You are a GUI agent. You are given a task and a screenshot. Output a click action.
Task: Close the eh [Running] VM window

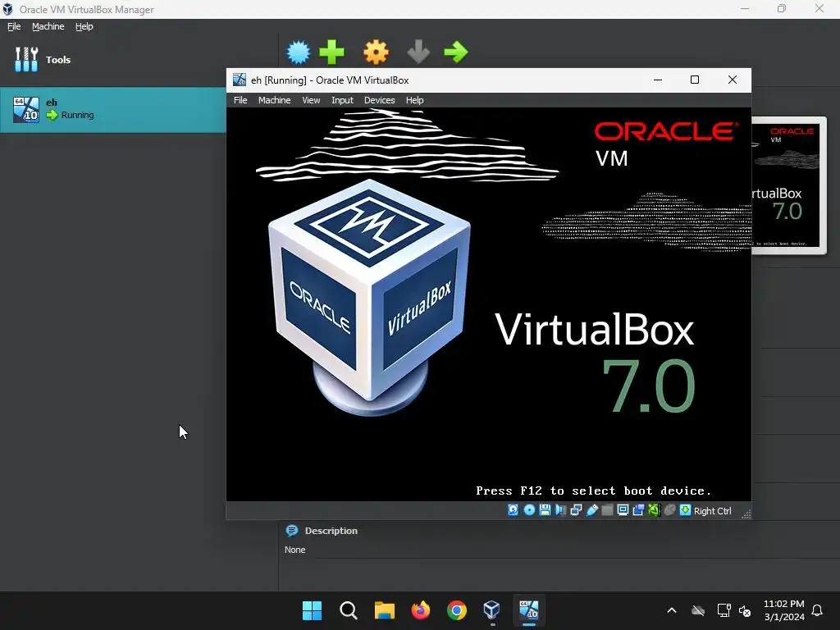point(733,80)
